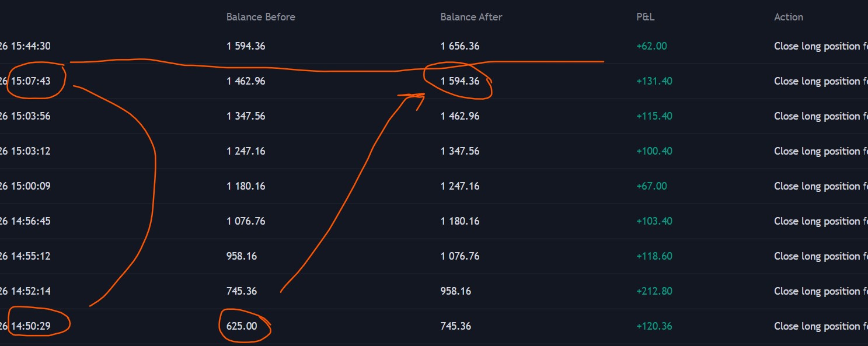Click the Action column header
The image size is (868, 346).
click(x=788, y=17)
